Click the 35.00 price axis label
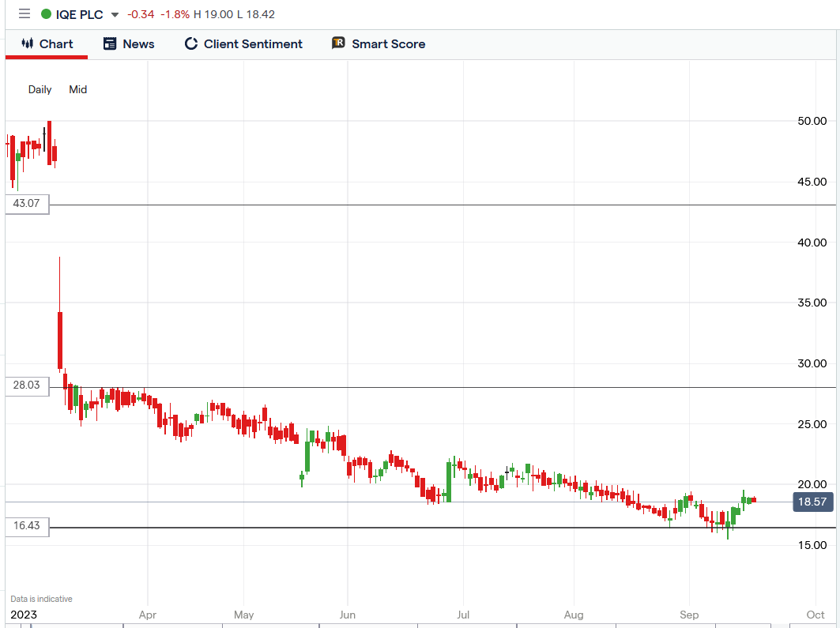Image resolution: width=840 pixels, height=628 pixels. point(812,303)
